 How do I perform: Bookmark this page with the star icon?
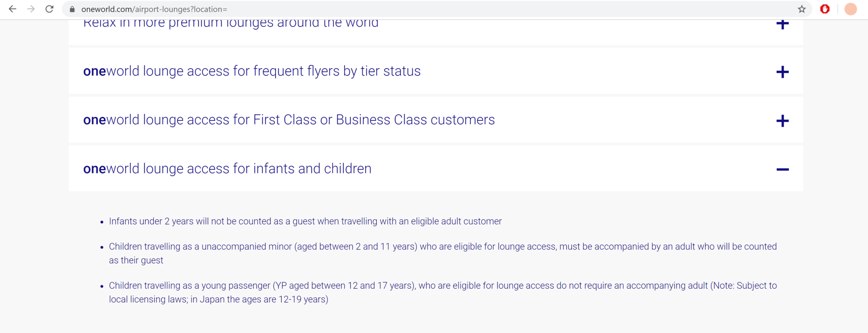pyautogui.click(x=801, y=9)
